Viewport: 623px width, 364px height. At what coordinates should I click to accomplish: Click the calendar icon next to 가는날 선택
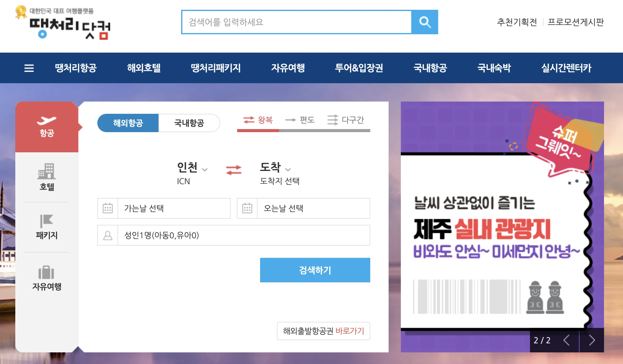click(x=108, y=208)
